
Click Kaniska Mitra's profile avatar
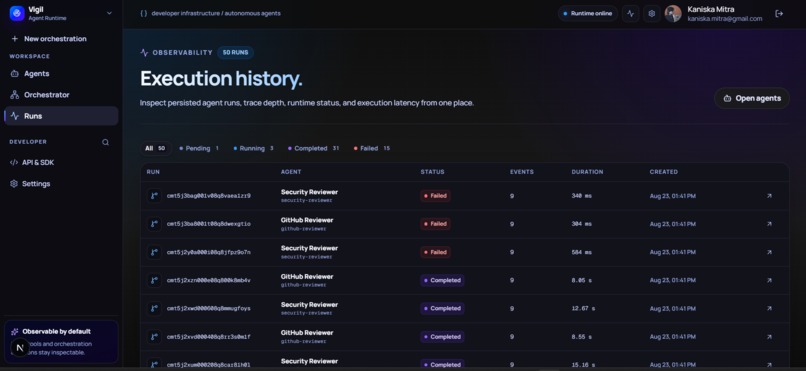click(673, 13)
